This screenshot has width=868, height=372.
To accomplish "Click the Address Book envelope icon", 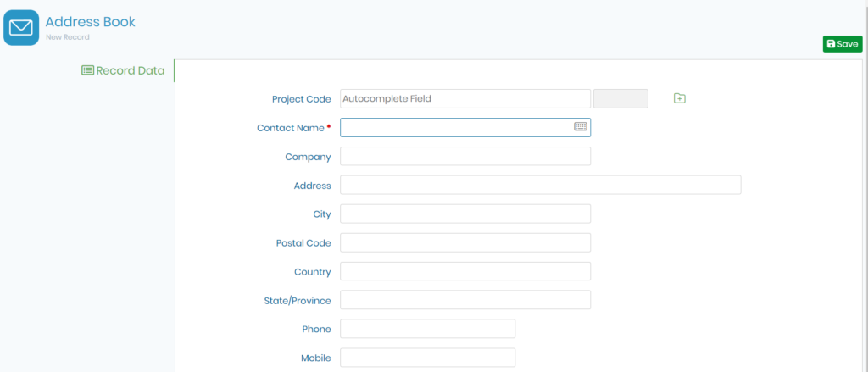I will pos(21,27).
